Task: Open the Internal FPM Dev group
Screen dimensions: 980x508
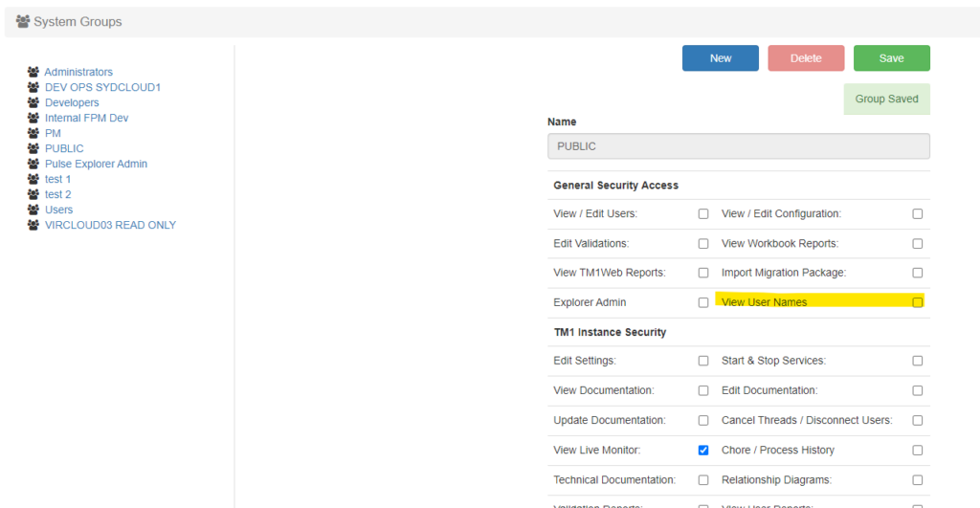Action: (x=86, y=118)
